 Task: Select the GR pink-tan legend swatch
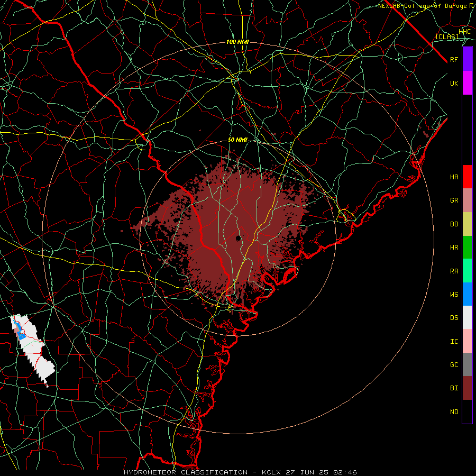coord(467,200)
